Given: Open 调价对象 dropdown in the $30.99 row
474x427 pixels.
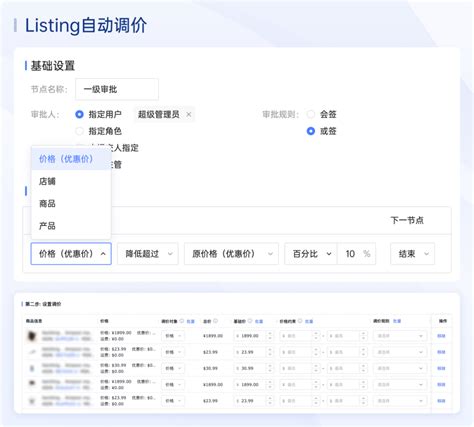Looking at the screenshot, I should [173, 368].
